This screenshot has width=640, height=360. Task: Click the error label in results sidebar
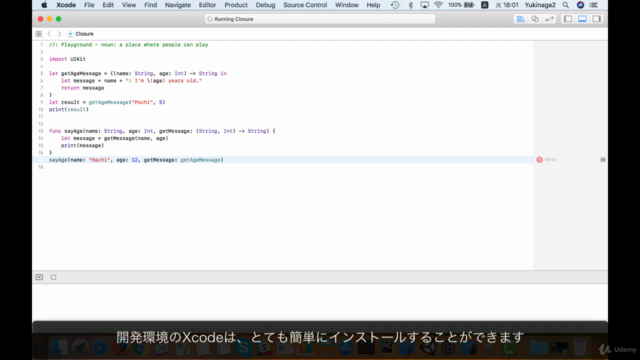[550, 160]
